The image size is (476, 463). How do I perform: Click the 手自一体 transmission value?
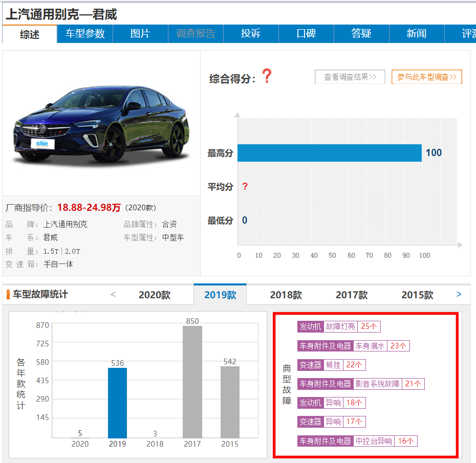click(x=58, y=264)
